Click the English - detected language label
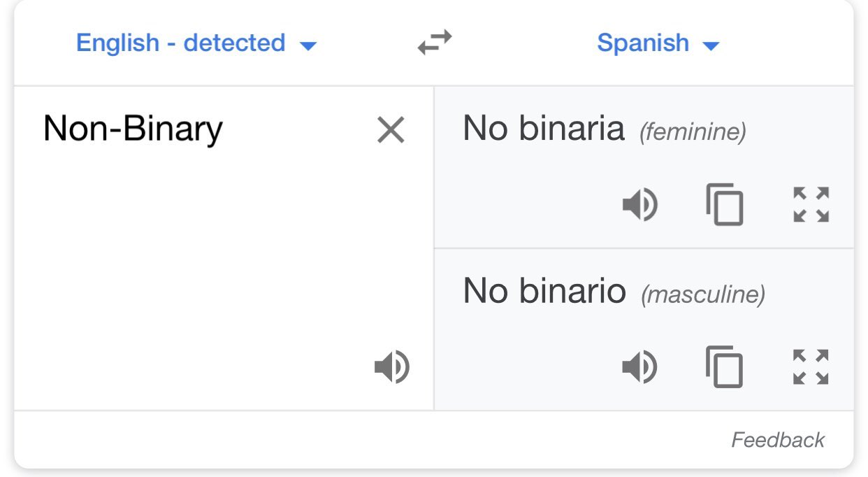The image size is (868, 477). (180, 43)
